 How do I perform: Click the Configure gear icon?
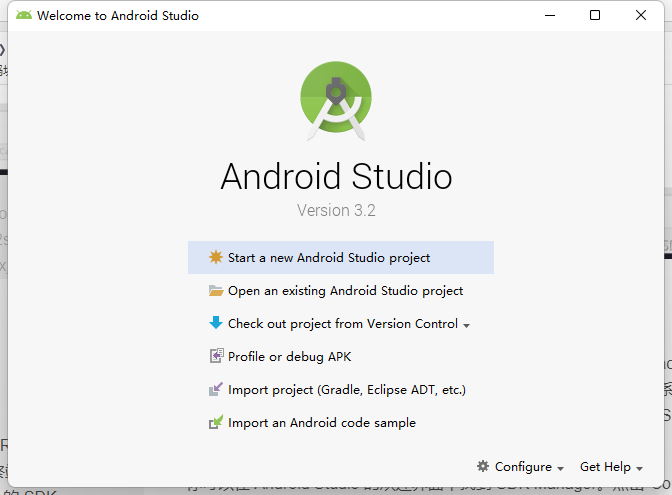coord(483,466)
